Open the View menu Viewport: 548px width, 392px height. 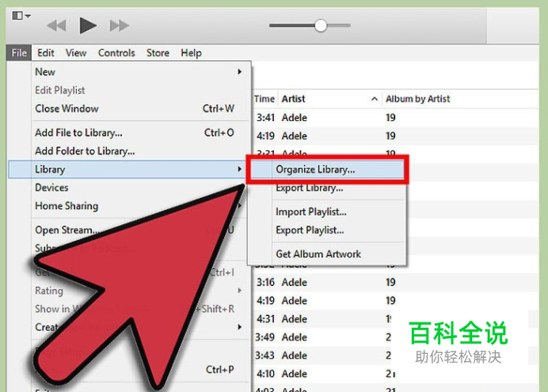[x=76, y=53]
